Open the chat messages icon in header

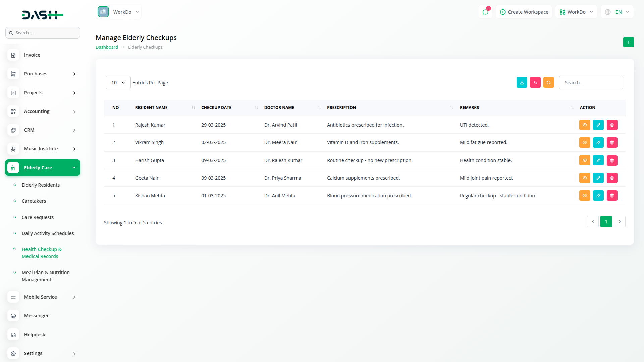(x=485, y=12)
